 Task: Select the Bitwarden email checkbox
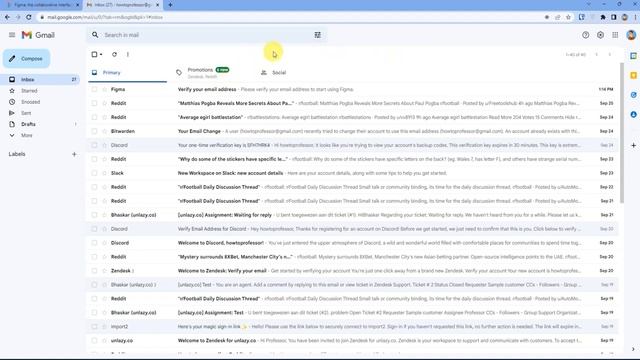pyautogui.click(x=94, y=131)
